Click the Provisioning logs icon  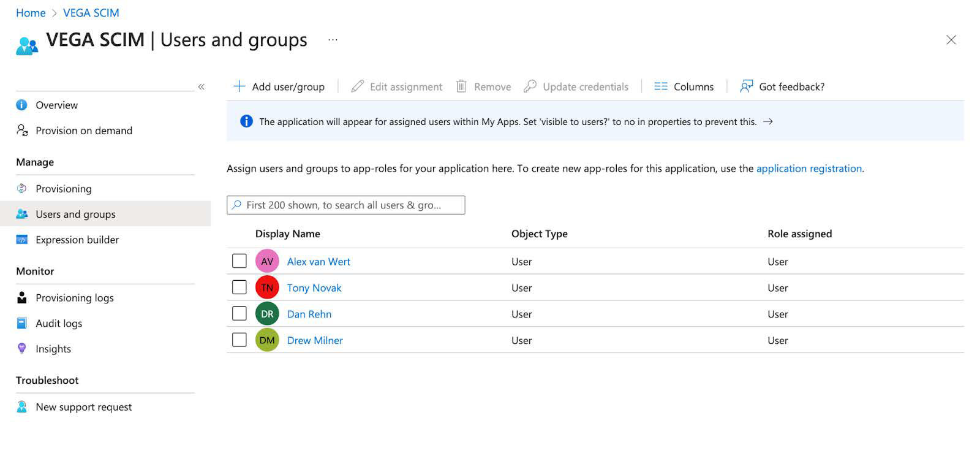coord(22,297)
